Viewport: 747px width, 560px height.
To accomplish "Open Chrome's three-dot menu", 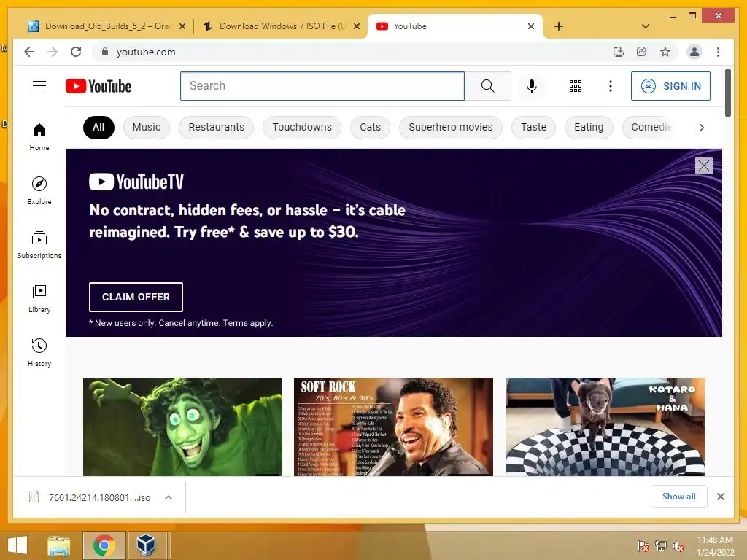I will click(719, 52).
